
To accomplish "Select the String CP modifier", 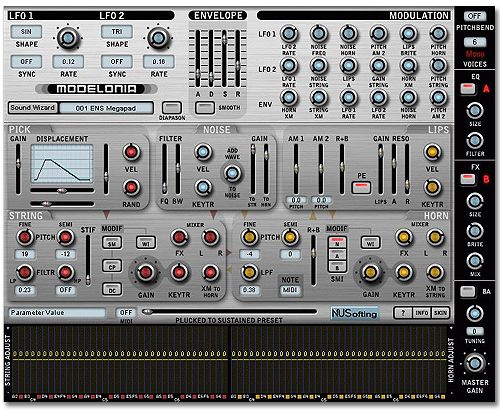I will click(x=112, y=266).
